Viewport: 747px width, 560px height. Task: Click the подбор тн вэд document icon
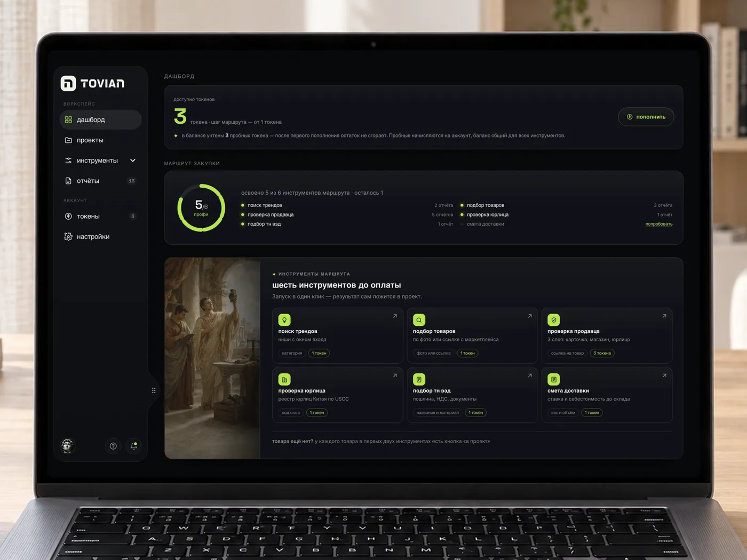click(x=419, y=380)
